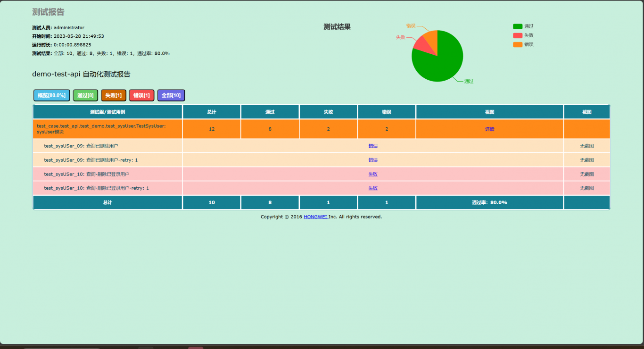Image resolution: width=644 pixels, height=349 pixels.
Task: Click test_sysUSer_09: 查询已删除用户 case name
Action: tap(81, 146)
